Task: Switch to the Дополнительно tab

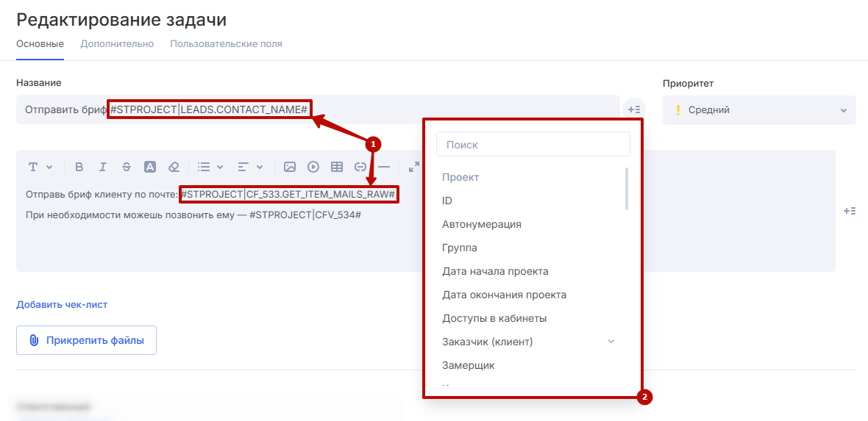Action: point(117,44)
